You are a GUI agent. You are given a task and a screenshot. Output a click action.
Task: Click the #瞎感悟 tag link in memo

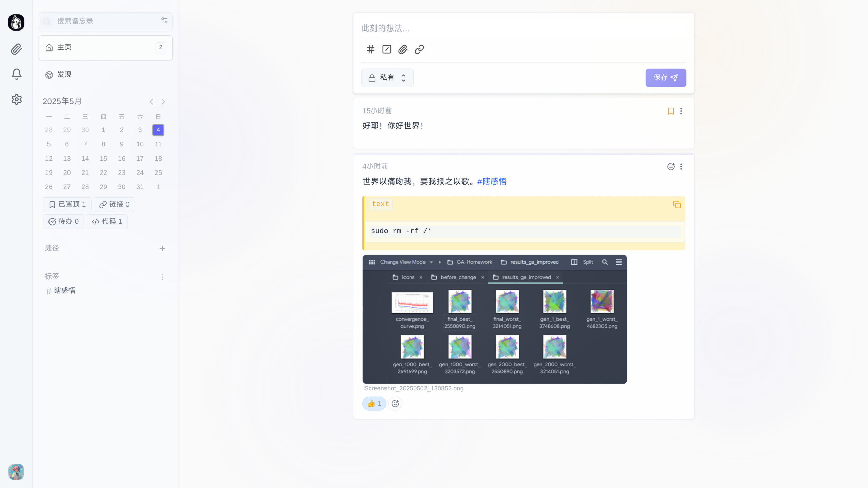(492, 181)
